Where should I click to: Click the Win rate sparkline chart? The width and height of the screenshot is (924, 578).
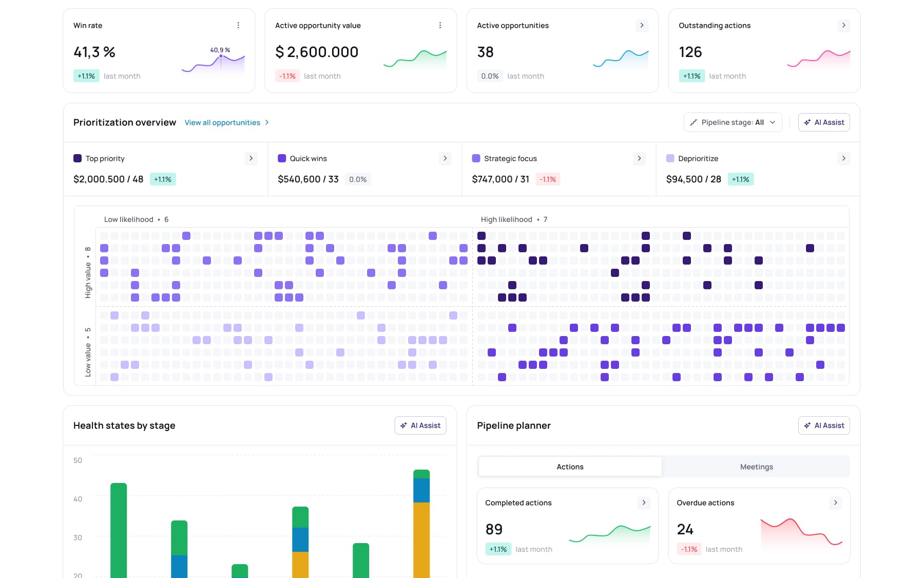pyautogui.click(x=213, y=63)
